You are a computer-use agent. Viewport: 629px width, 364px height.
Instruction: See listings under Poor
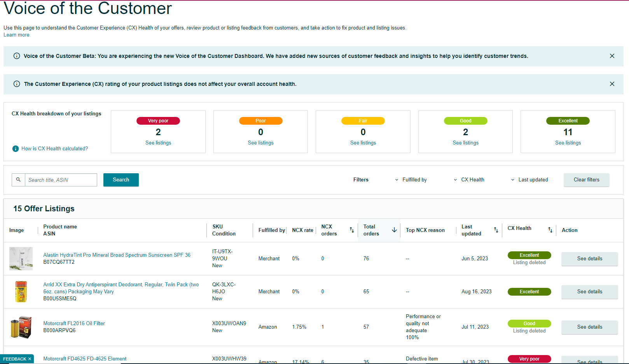pyautogui.click(x=261, y=143)
